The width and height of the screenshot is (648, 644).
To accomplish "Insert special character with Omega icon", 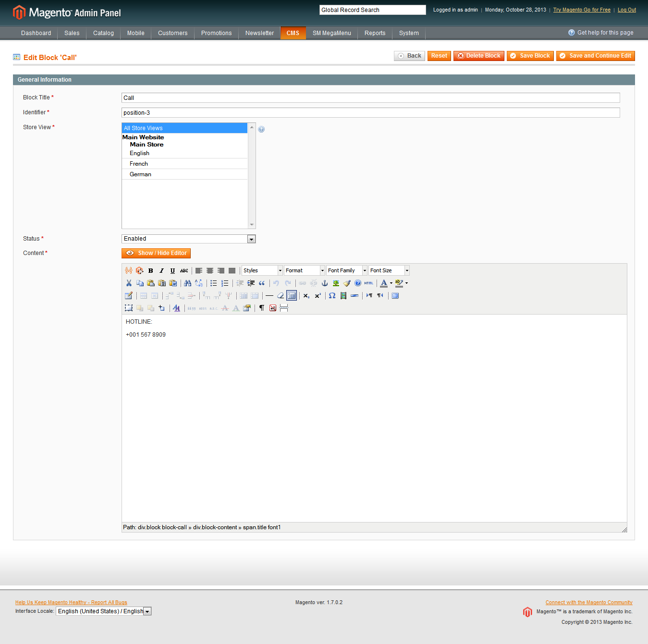I will (x=332, y=295).
